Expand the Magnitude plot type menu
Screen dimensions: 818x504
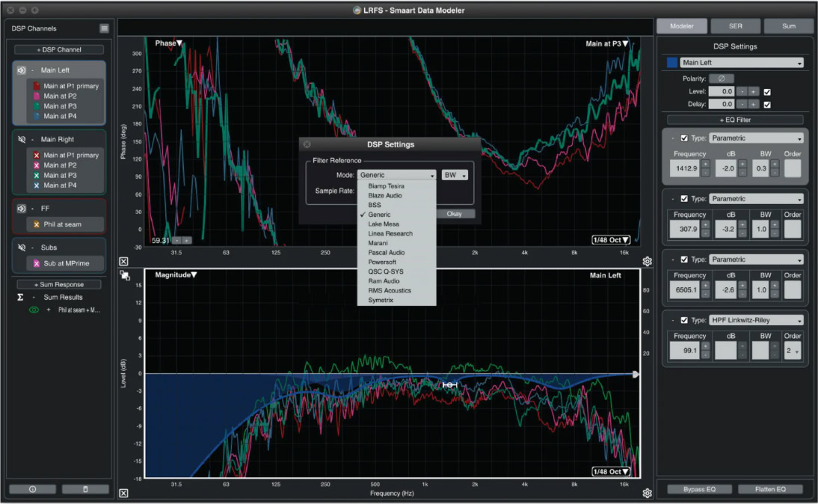coord(174,275)
